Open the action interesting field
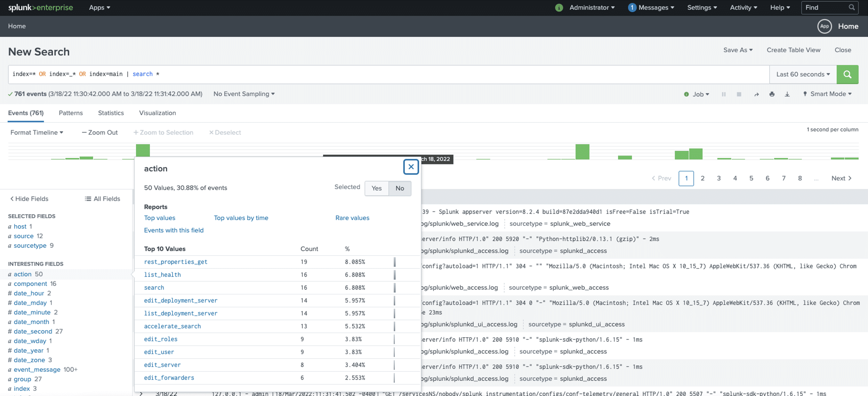868x396 pixels. coord(23,274)
